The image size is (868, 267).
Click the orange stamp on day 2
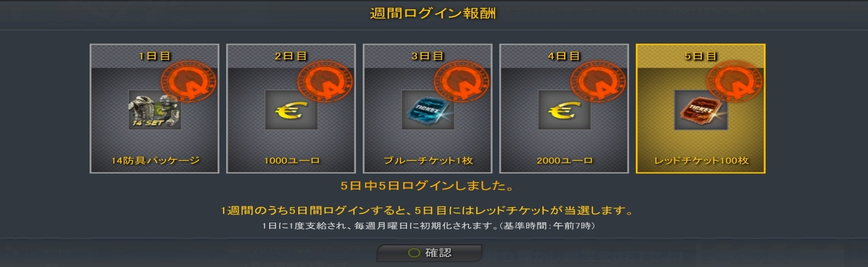point(325,82)
